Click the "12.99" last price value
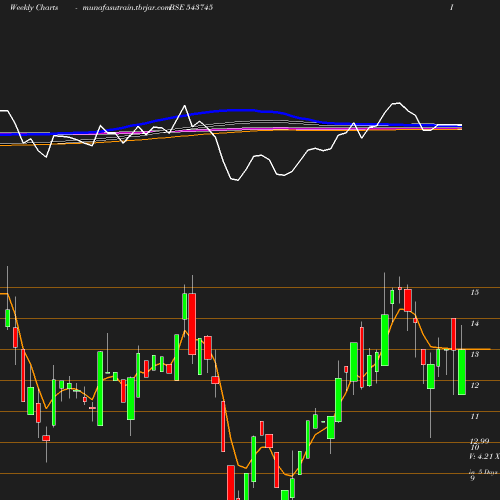Screen dimensions: 500x500 point(480,441)
